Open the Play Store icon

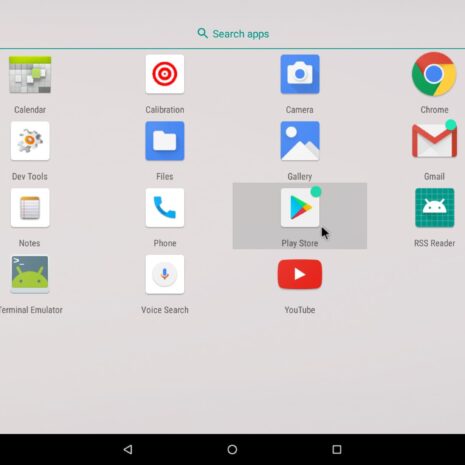tap(300, 208)
